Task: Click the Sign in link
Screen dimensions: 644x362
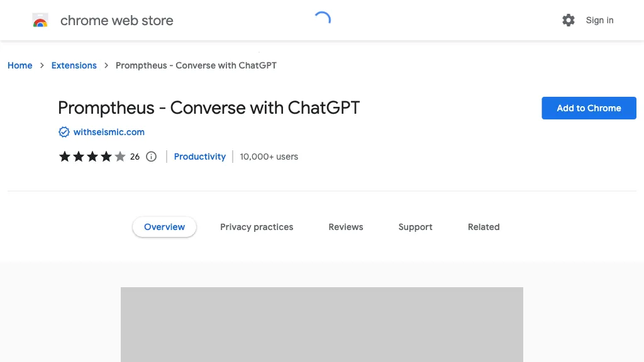Action: pos(599,20)
